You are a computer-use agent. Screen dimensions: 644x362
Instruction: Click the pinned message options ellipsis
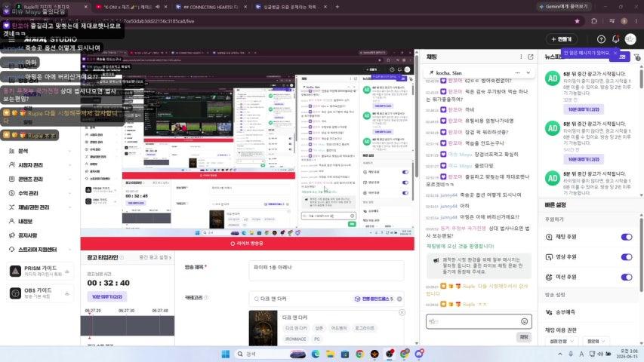coord(517,72)
